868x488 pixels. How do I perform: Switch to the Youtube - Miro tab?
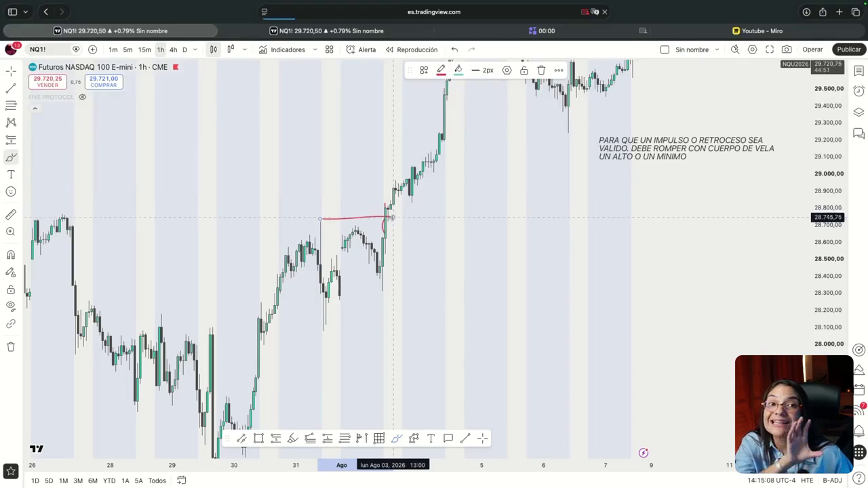pyautogui.click(x=757, y=30)
